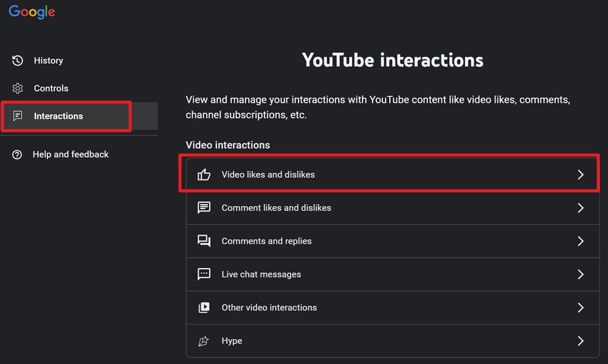Click the chat bubble icon for Live chat messages
608x364 pixels.
[204, 274]
